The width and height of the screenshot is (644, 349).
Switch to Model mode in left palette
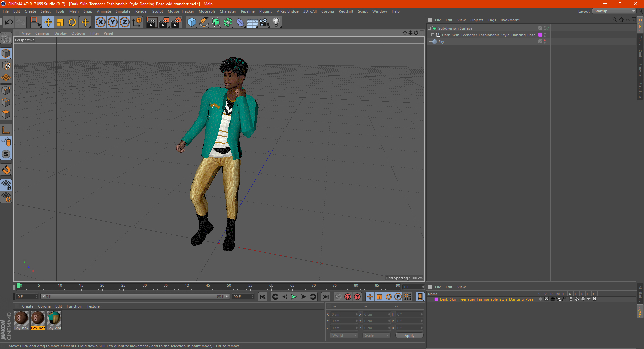pos(6,54)
